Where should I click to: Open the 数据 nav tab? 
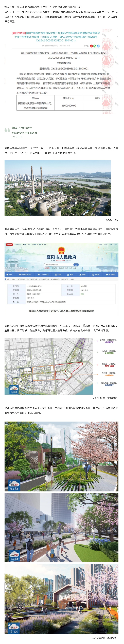pos(82,275)
